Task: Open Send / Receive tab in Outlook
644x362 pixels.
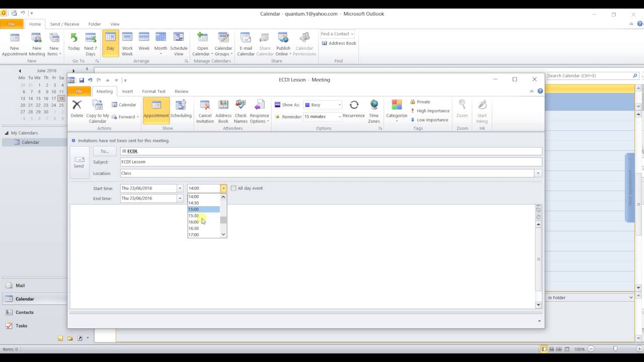Action: pyautogui.click(x=64, y=24)
